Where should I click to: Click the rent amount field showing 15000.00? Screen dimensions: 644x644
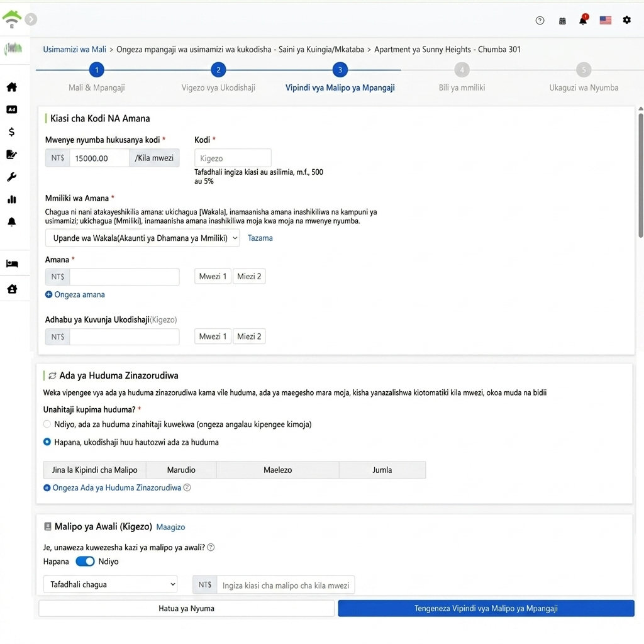(99, 158)
